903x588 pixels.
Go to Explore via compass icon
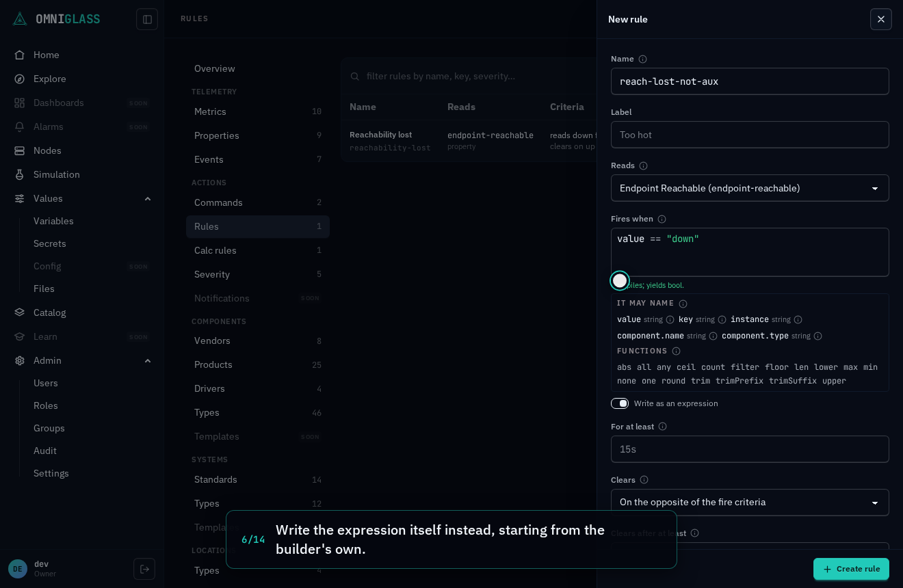point(20,79)
